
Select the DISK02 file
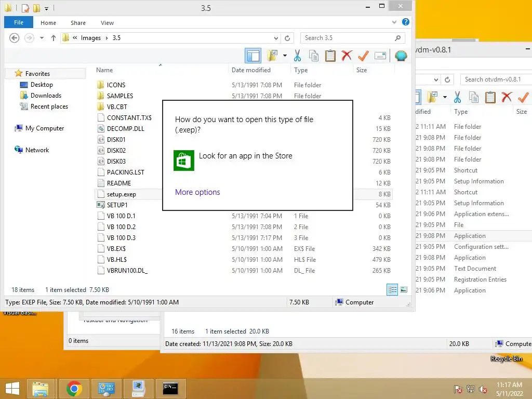[x=116, y=150]
